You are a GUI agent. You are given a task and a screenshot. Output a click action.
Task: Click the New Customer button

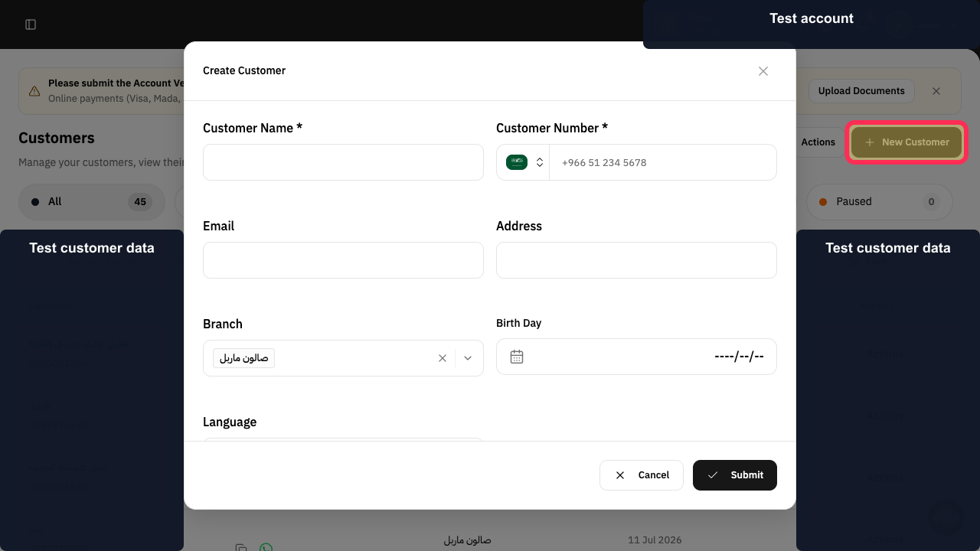pos(906,142)
